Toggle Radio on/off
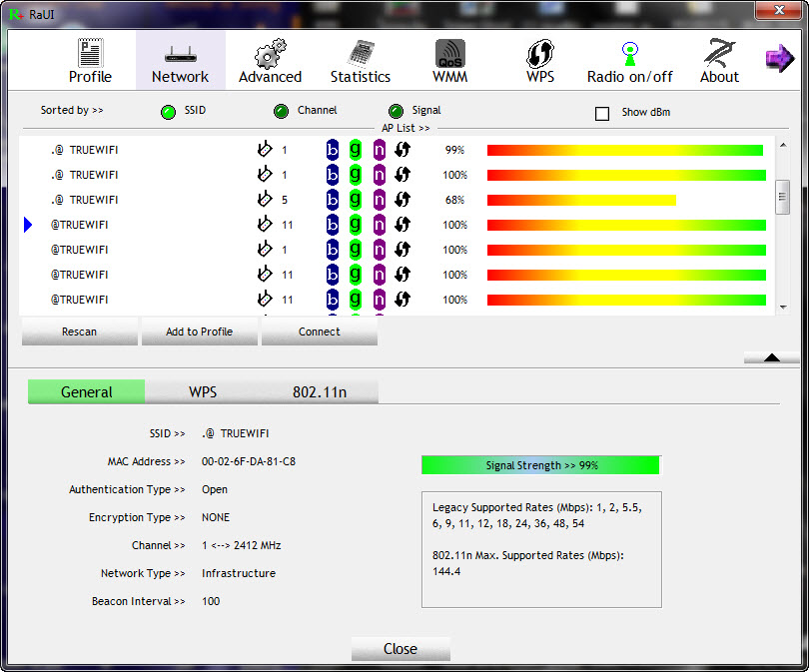This screenshot has width=809, height=672. (629, 61)
